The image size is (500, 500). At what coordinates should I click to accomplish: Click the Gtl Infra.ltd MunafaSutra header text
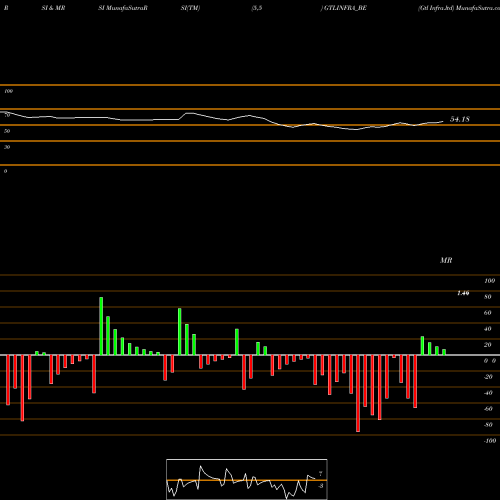pyautogui.click(x=459, y=8)
